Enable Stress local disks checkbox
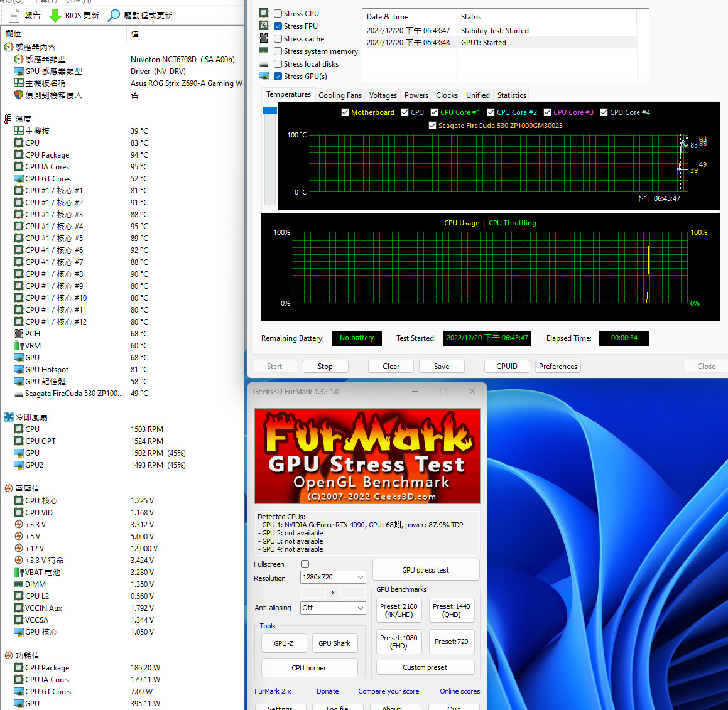 tap(278, 63)
